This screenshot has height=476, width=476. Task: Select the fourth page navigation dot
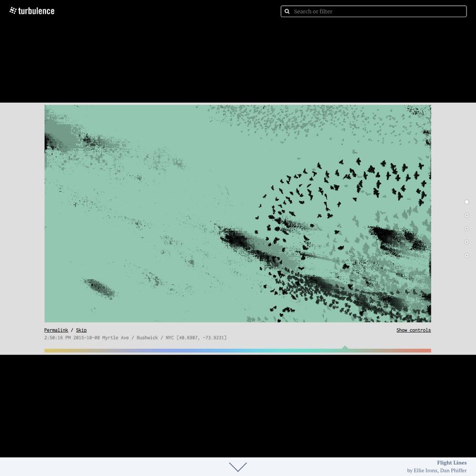click(x=466, y=242)
